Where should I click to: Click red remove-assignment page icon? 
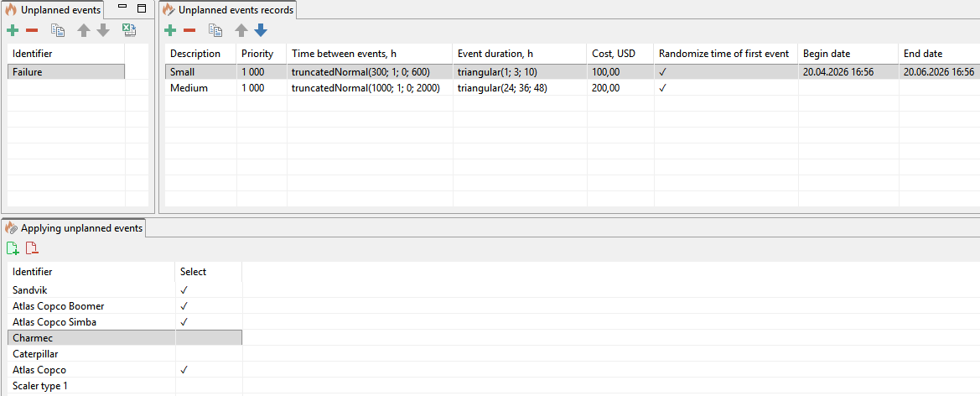(32, 248)
